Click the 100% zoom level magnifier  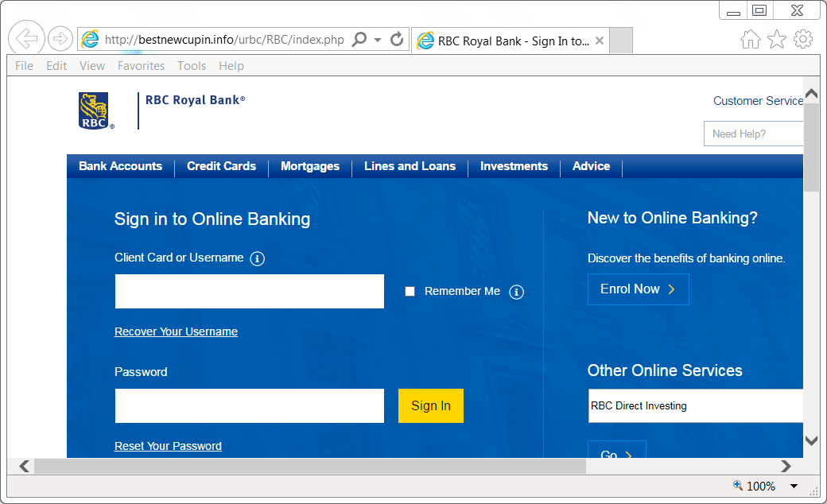tap(738, 486)
